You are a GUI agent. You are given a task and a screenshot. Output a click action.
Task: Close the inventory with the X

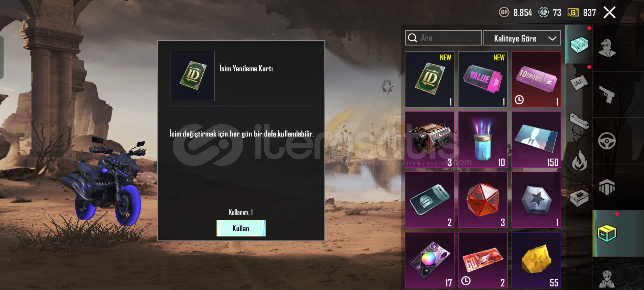pyautogui.click(x=609, y=13)
